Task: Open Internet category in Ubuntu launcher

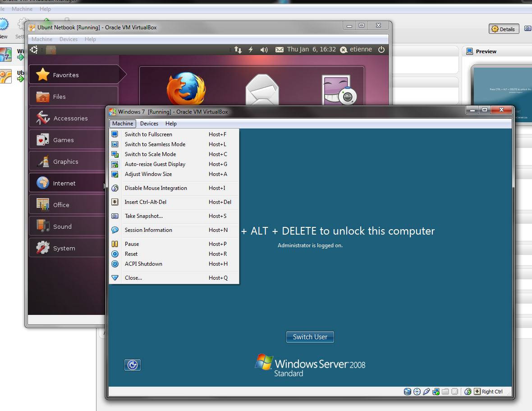Action: tap(67, 183)
